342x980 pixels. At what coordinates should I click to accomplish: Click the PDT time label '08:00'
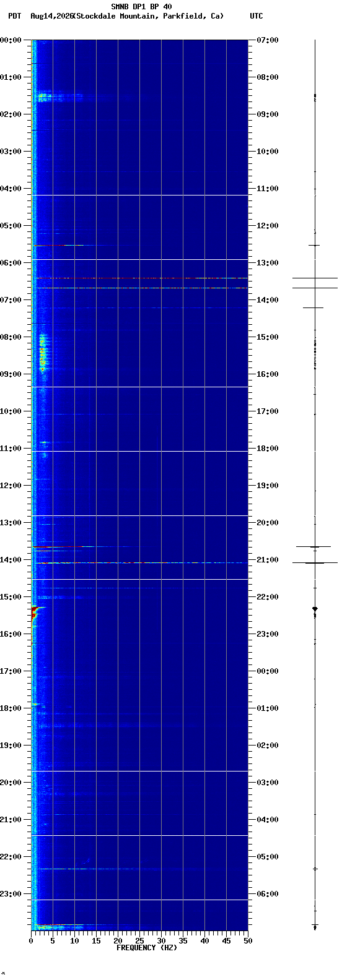11,337
